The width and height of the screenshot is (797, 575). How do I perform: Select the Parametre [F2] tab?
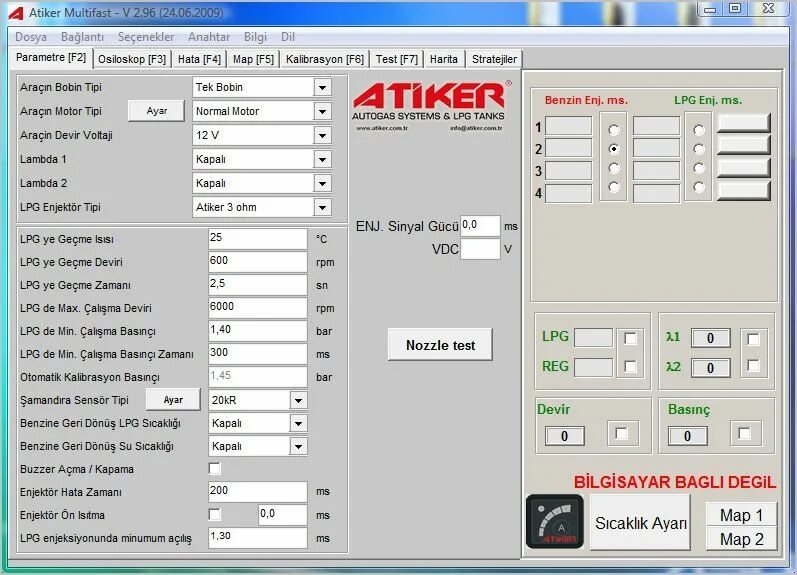[51, 57]
